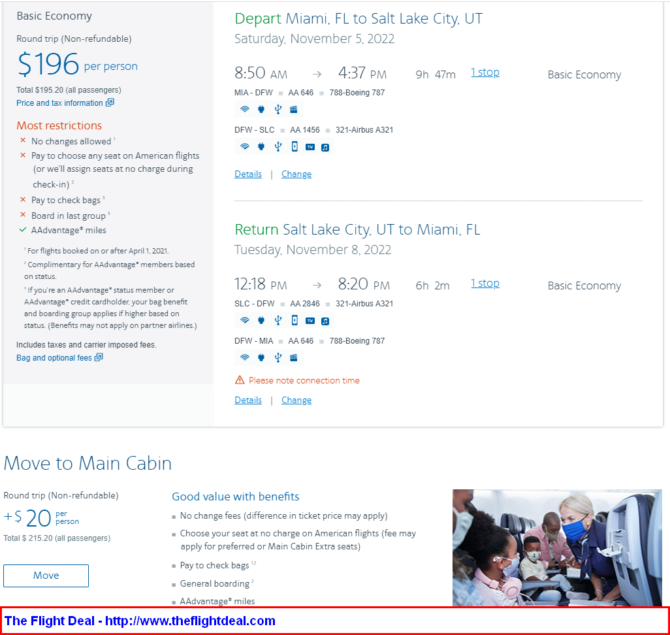
Task: Click 'No changes allowed' restriction
Action: (71, 141)
